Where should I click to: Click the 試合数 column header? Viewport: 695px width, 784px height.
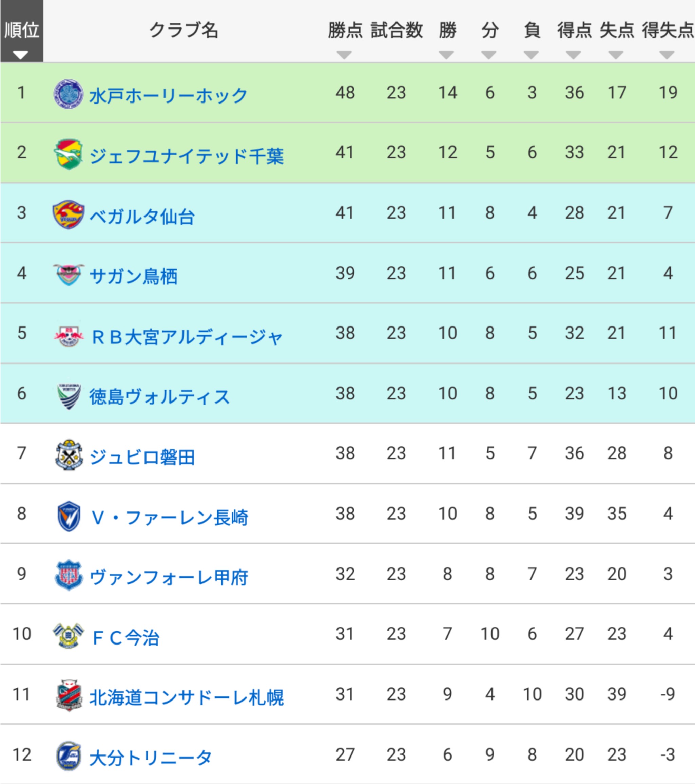[x=397, y=31]
